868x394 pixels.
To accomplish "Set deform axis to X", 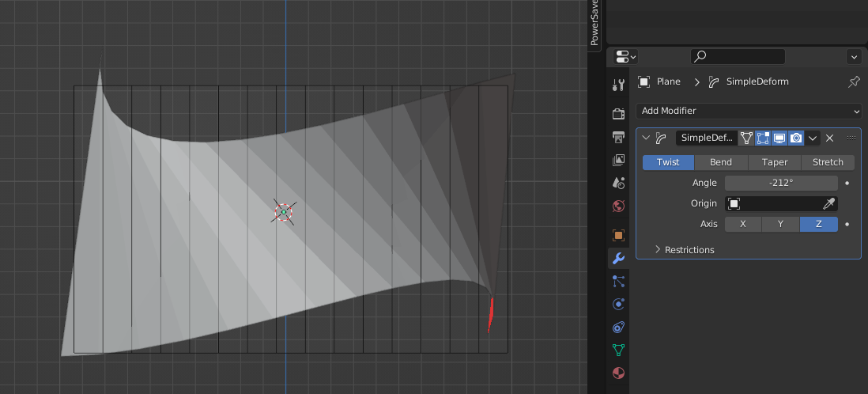I will (x=742, y=224).
